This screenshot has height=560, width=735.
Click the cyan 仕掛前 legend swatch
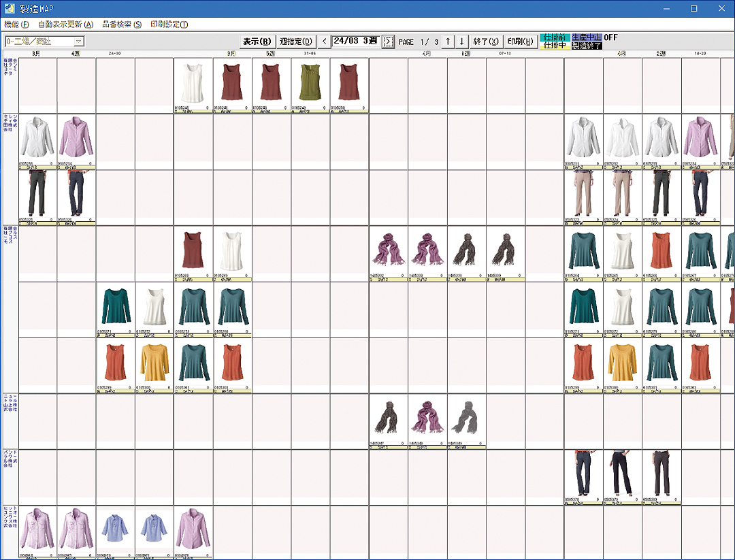(x=555, y=37)
